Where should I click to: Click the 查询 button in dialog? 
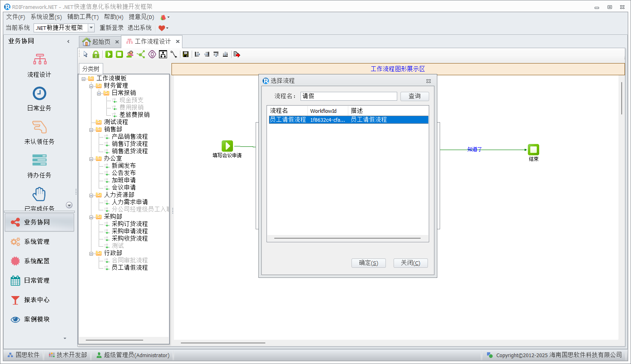(414, 96)
